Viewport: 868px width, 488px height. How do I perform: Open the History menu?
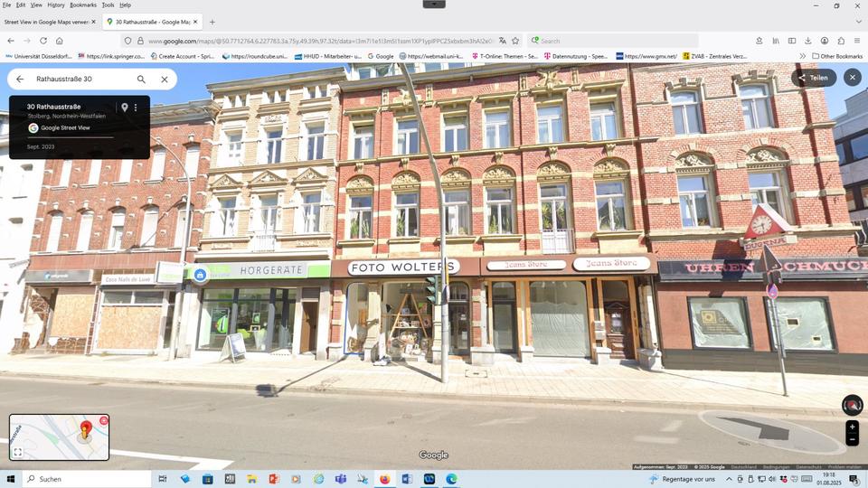point(56,5)
